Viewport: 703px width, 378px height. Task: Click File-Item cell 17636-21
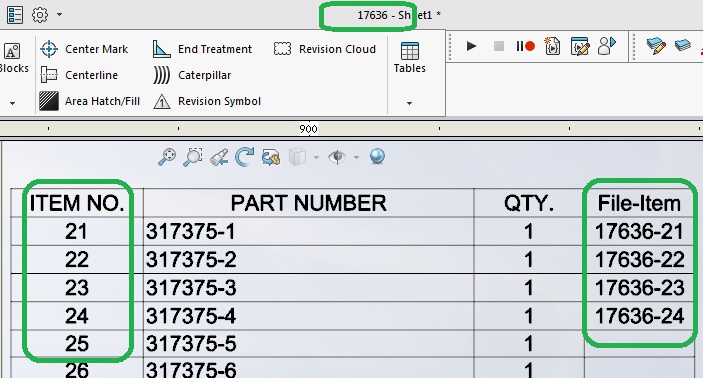coord(639,231)
